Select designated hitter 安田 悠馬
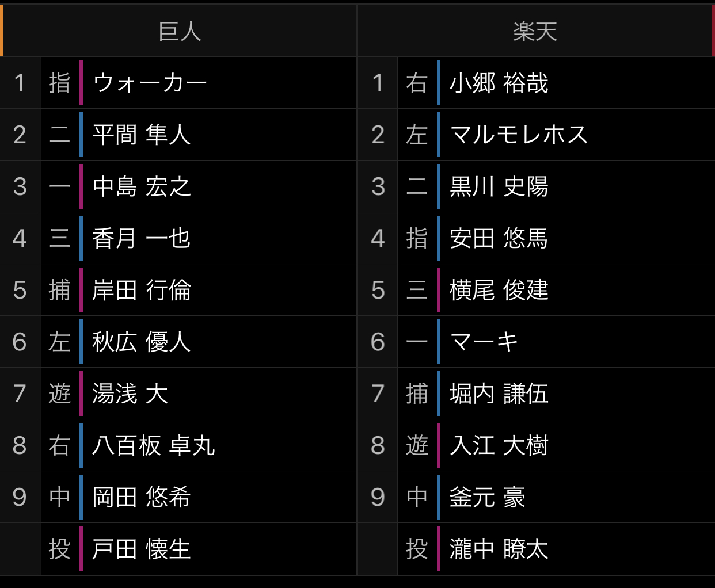715x588 pixels. (x=499, y=238)
